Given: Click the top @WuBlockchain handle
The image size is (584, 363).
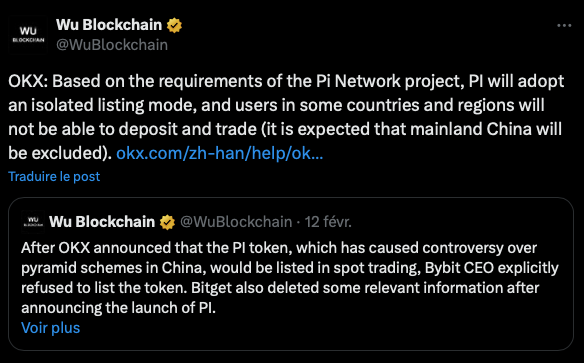Looking at the screenshot, I should 112,45.
